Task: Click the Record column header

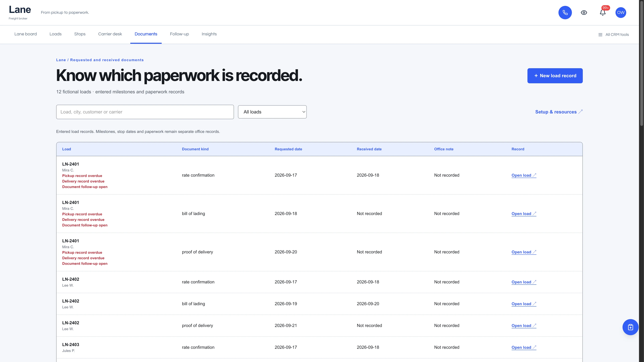Action: [x=518, y=149]
